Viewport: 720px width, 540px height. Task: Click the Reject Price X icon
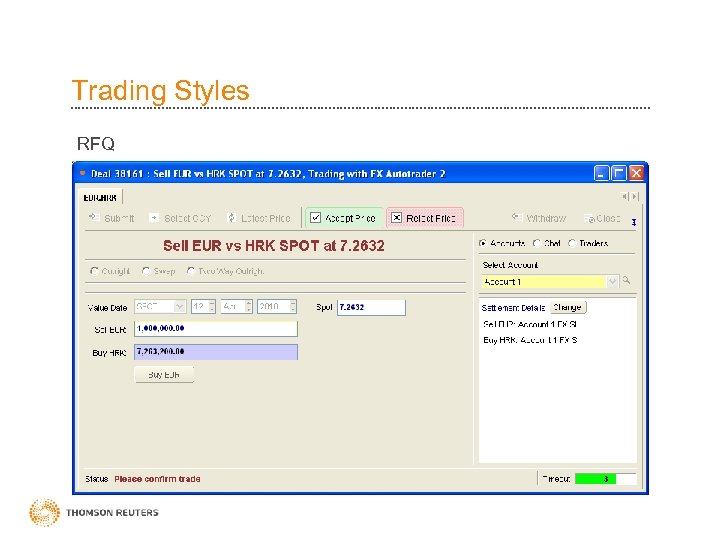[396, 218]
